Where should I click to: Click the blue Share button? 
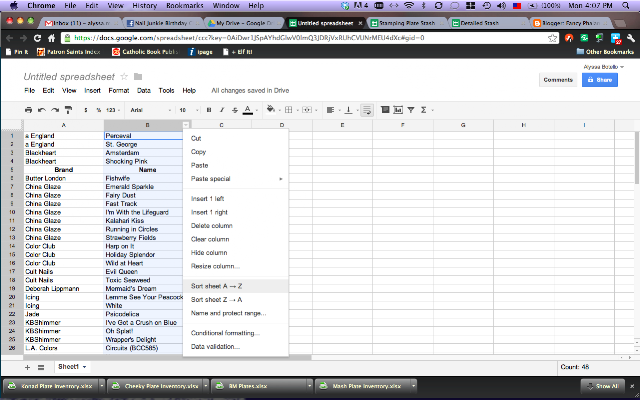[600, 80]
